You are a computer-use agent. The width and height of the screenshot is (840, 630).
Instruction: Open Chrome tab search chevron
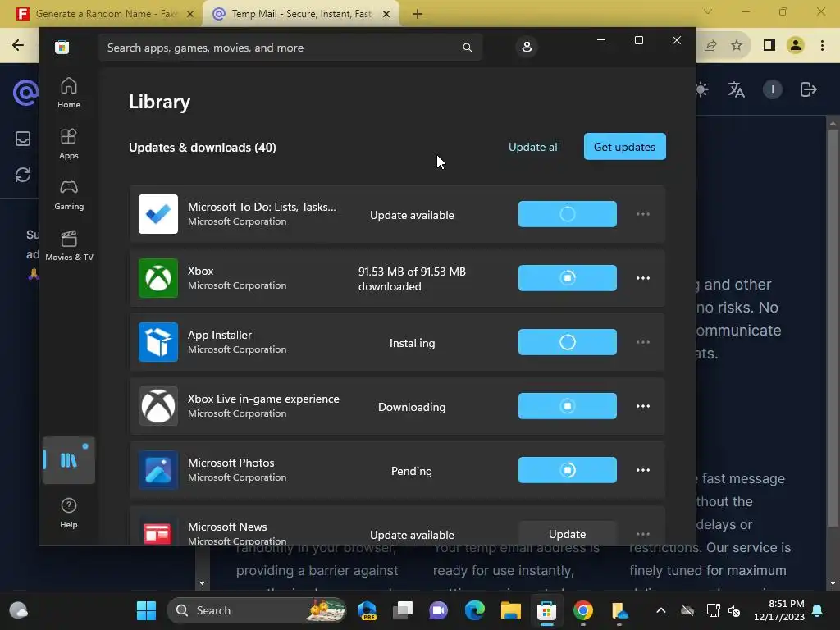point(708,11)
